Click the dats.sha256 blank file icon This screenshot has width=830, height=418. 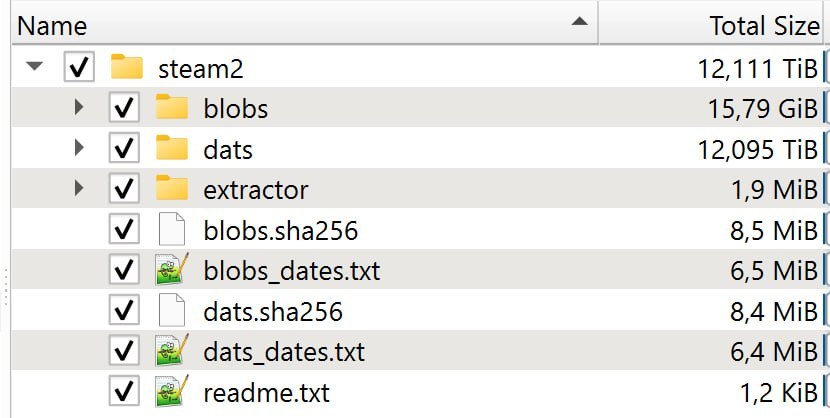pyautogui.click(x=172, y=310)
